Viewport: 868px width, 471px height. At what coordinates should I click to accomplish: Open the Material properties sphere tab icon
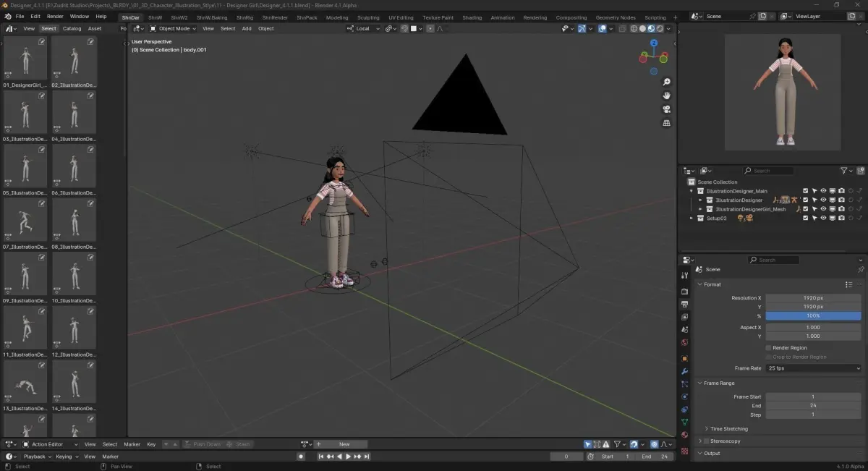point(685,435)
